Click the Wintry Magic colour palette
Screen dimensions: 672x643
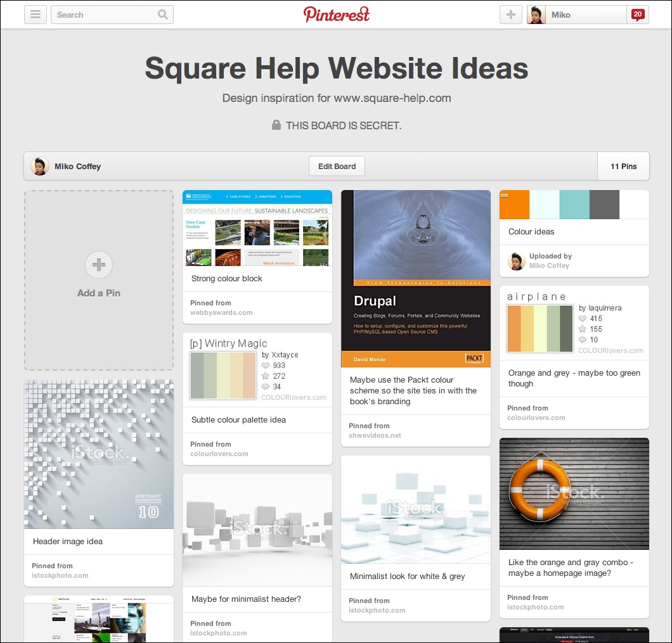click(x=223, y=375)
